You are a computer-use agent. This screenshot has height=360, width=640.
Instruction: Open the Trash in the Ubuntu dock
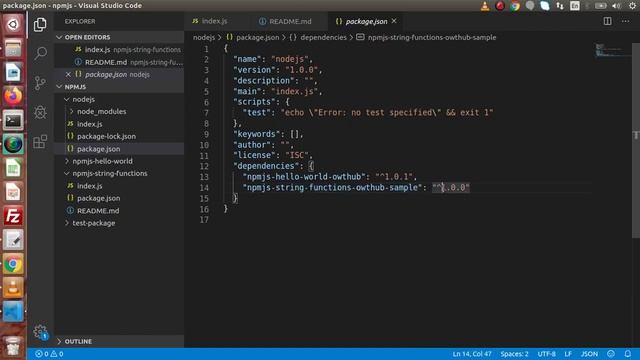point(13,346)
